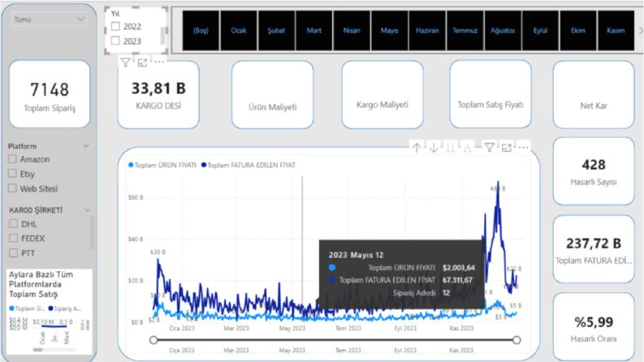Viewport: 644px width, 362px height.
Task: Click Toplam ÜRÜN FİYATI legend entry
Action: tap(162, 165)
